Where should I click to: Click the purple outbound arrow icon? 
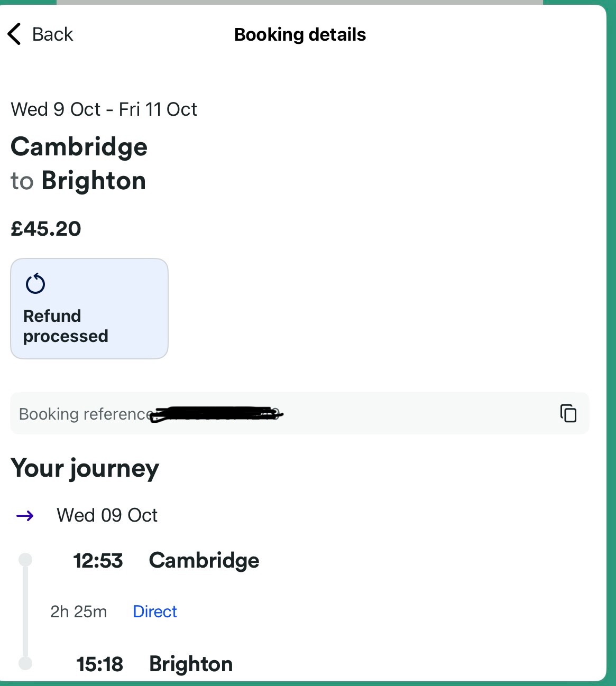point(25,515)
